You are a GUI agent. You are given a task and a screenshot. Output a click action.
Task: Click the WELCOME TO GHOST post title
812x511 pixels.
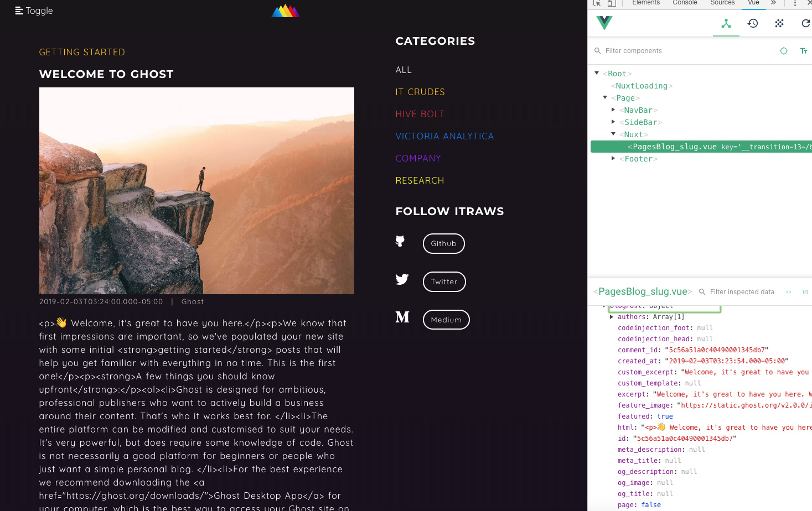point(106,74)
